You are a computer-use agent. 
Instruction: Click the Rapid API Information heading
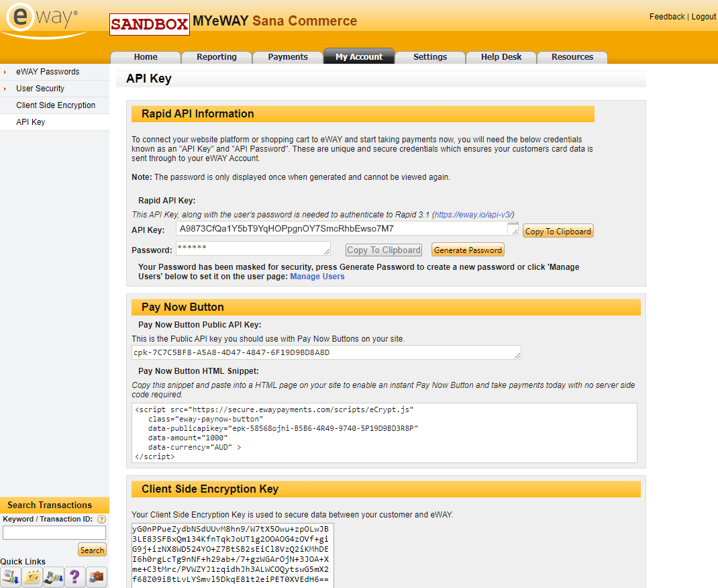(197, 113)
